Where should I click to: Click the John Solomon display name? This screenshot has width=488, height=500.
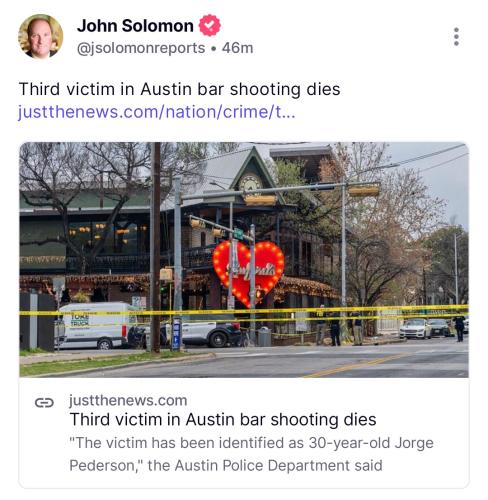135,26
